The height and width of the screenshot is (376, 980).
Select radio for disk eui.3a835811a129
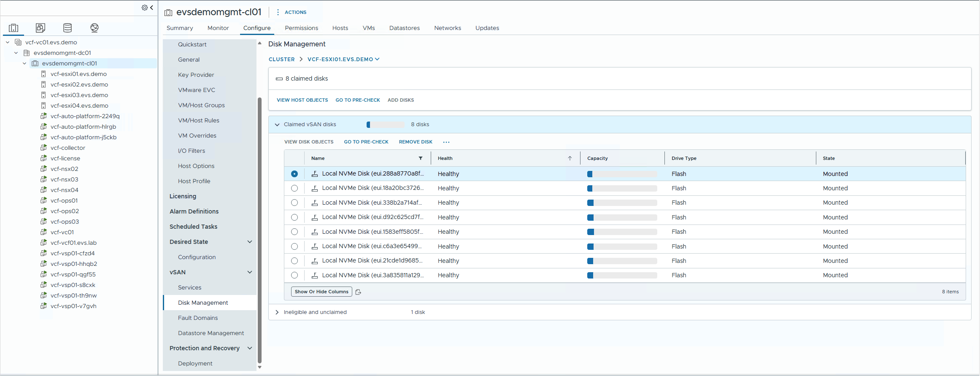[294, 275]
